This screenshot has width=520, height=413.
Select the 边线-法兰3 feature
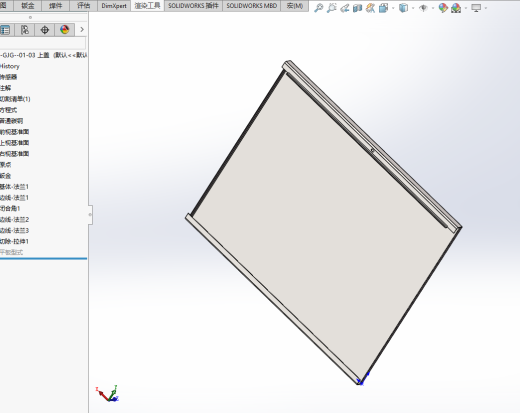pyautogui.click(x=15, y=230)
